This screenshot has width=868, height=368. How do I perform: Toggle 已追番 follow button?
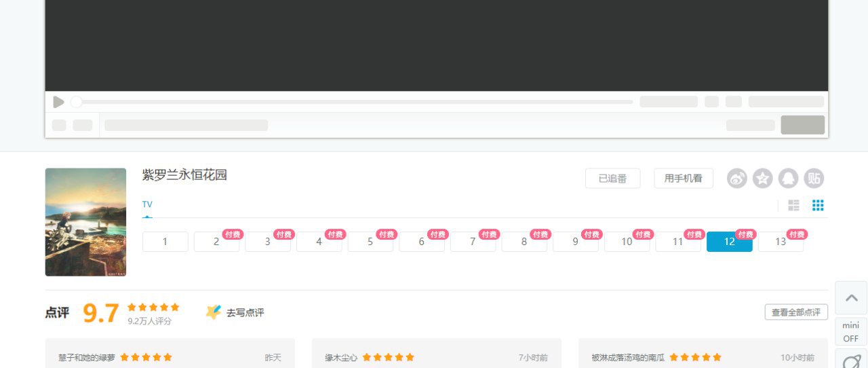[x=613, y=179]
